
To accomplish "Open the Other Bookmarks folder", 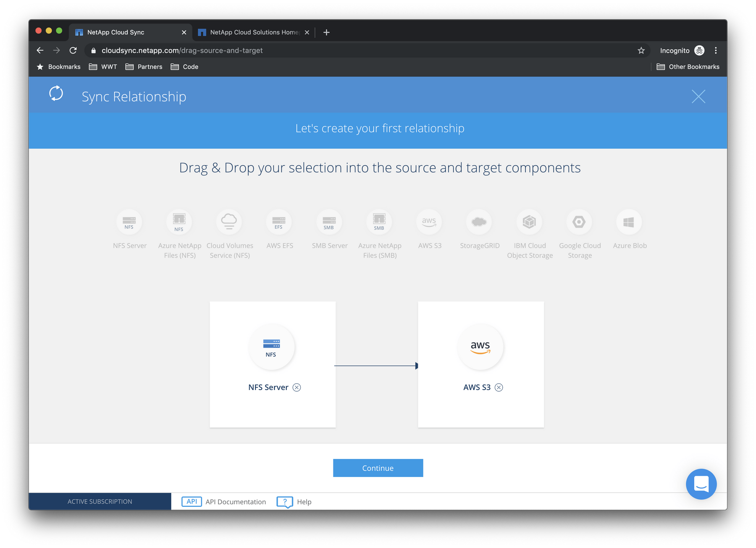I will coord(688,67).
